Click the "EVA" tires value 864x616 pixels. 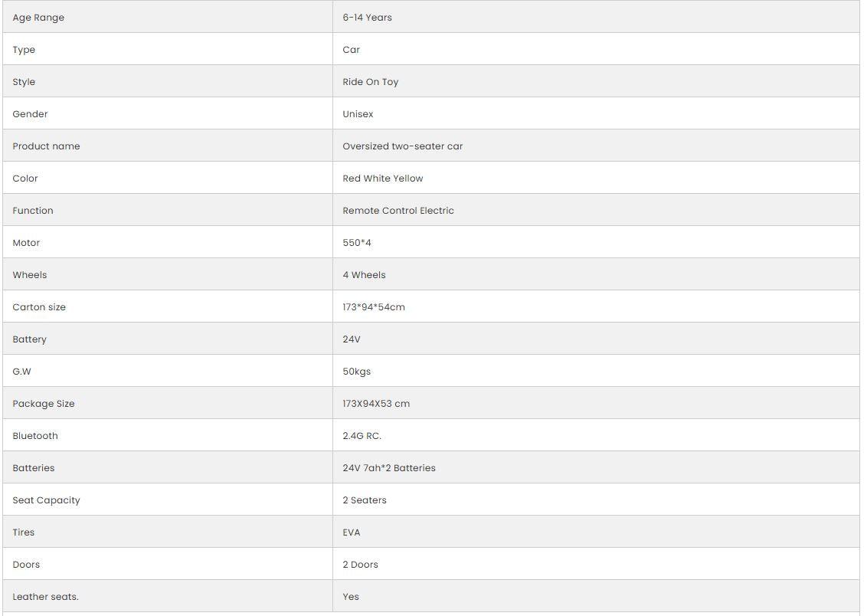tap(352, 532)
